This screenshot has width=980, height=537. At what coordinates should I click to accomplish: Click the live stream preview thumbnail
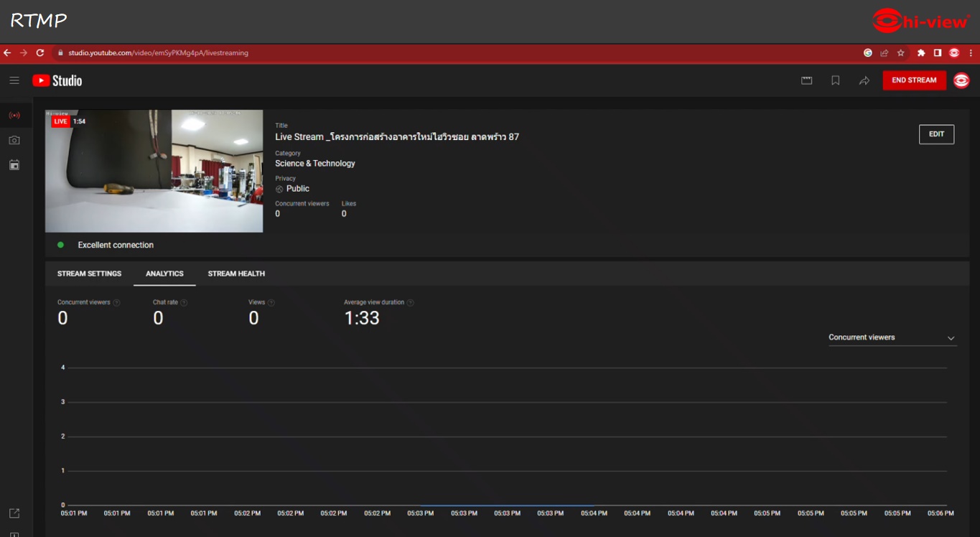coord(154,171)
